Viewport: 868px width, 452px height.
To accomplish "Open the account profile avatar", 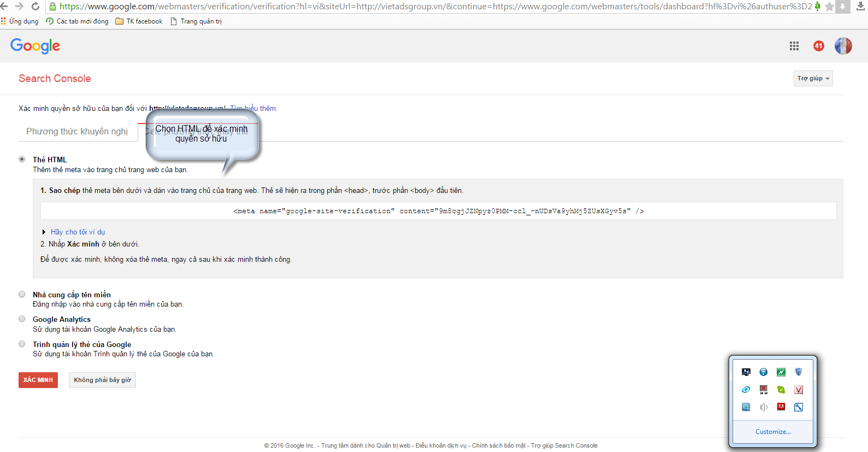I will point(843,46).
